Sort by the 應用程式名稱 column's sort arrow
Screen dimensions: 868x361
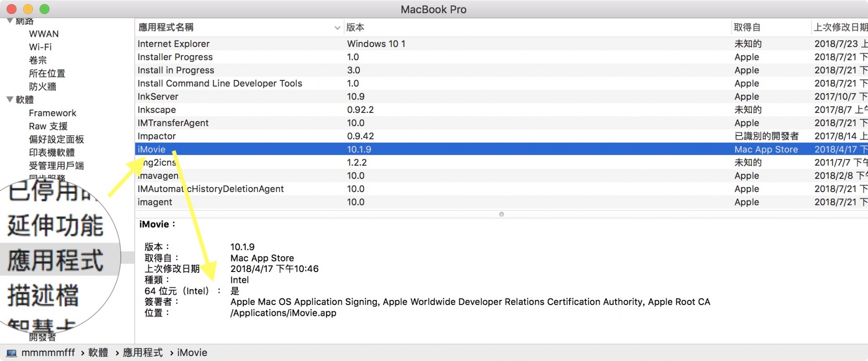(337, 28)
